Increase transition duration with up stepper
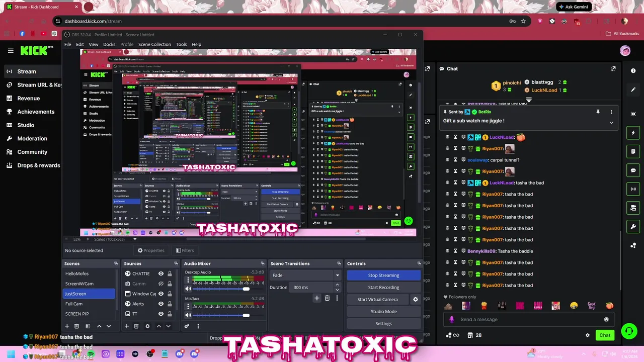The width and height of the screenshot is (644, 362). click(x=337, y=285)
